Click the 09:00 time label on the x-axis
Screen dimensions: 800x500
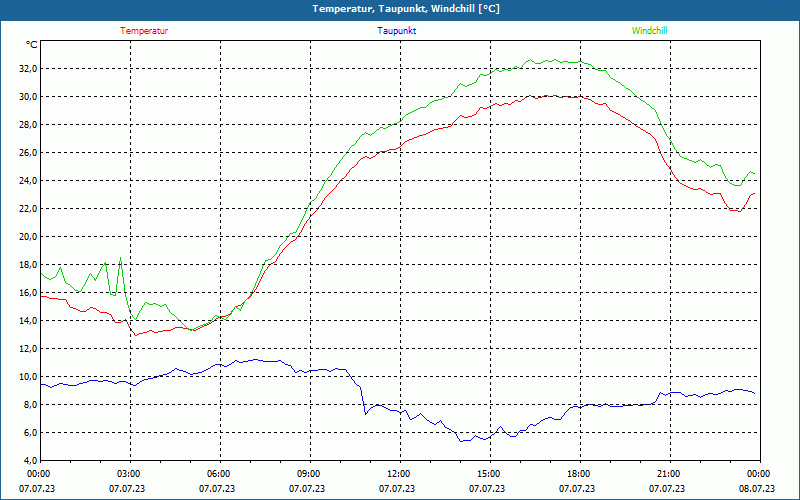310,474
